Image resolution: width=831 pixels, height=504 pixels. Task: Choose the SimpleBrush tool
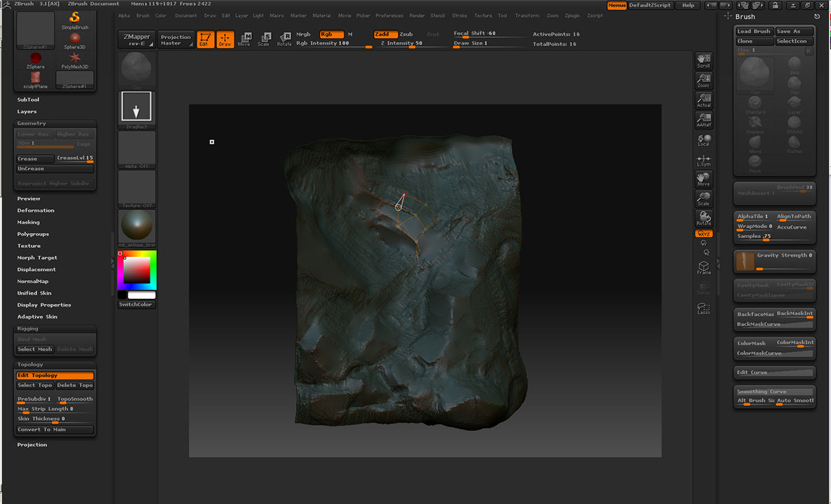point(75,19)
